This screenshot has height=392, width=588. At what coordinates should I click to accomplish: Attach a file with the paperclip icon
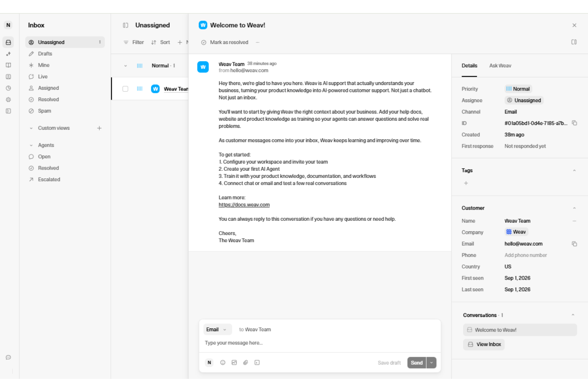click(x=246, y=363)
